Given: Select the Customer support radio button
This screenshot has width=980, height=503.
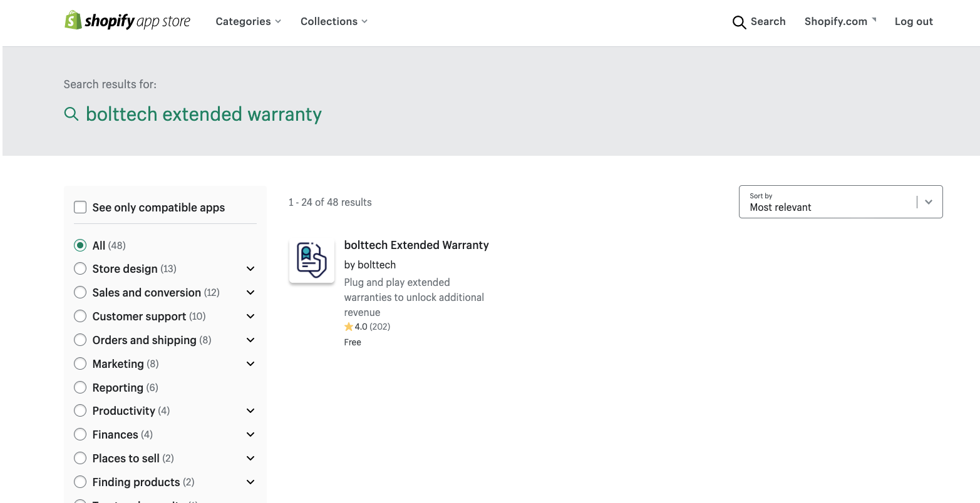Looking at the screenshot, I should click(x=80, y=316).
